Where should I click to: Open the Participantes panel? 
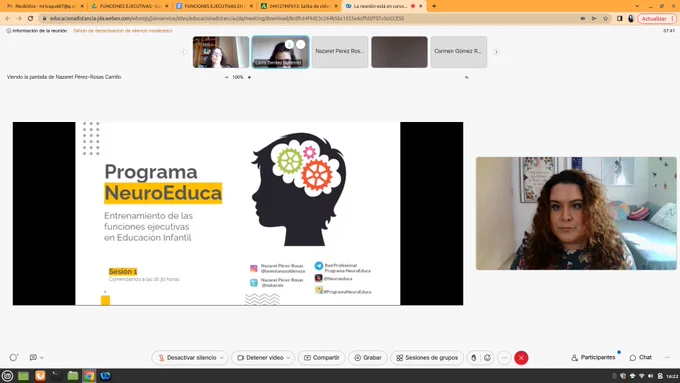pyautogui.click(x=593, y=357)
